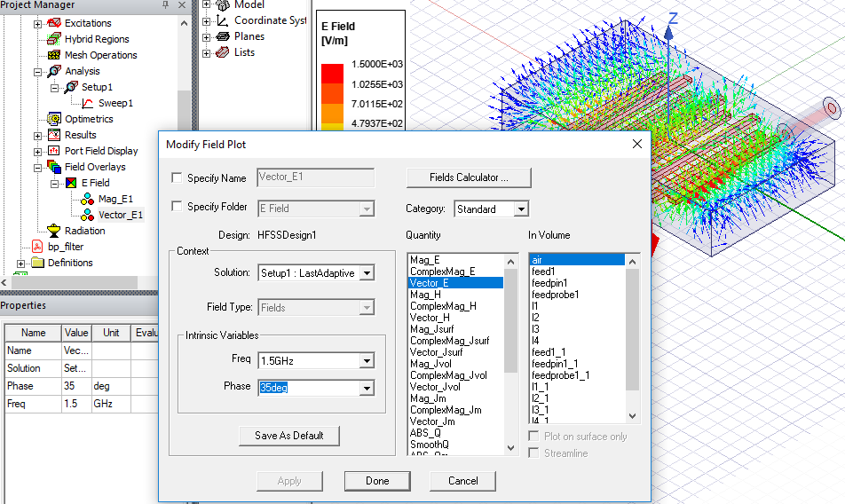Open the Category dropdown
This screenshot has width=845, height=504.
pos(520,209)
